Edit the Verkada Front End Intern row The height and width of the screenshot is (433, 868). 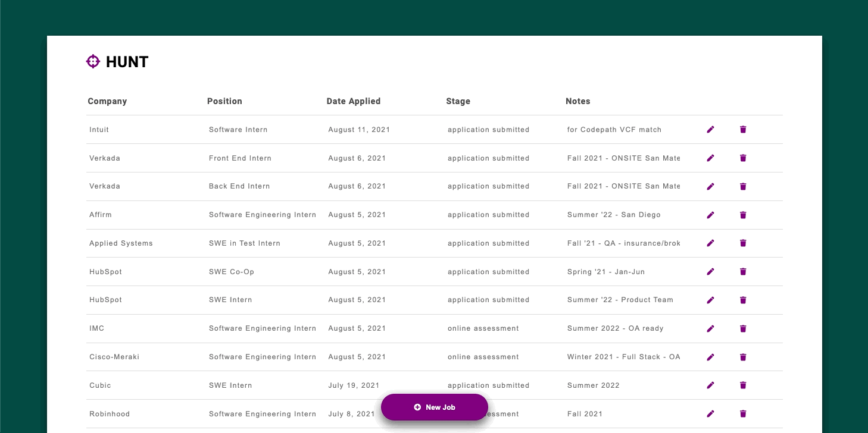tap(710, 158)
